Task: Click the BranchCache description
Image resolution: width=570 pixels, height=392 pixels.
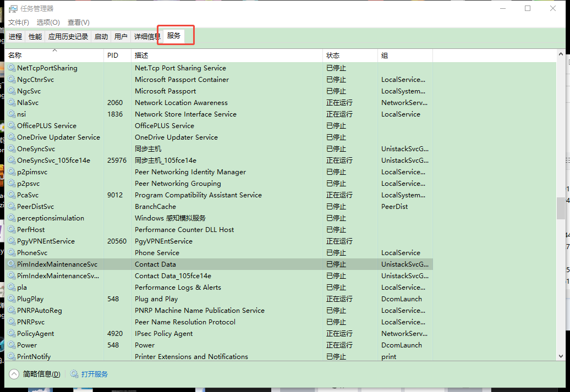Action: point(155,206)
